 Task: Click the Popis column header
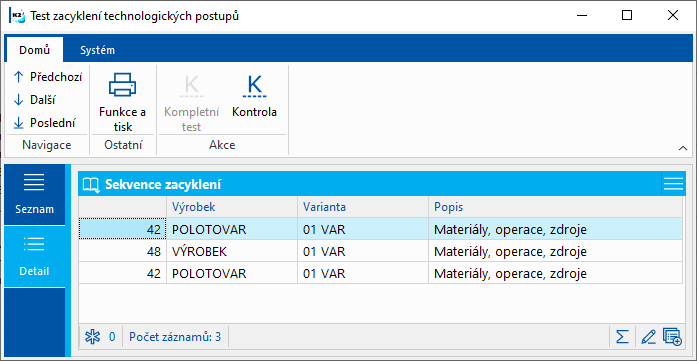pyautogui.click(x=555, y=207)
